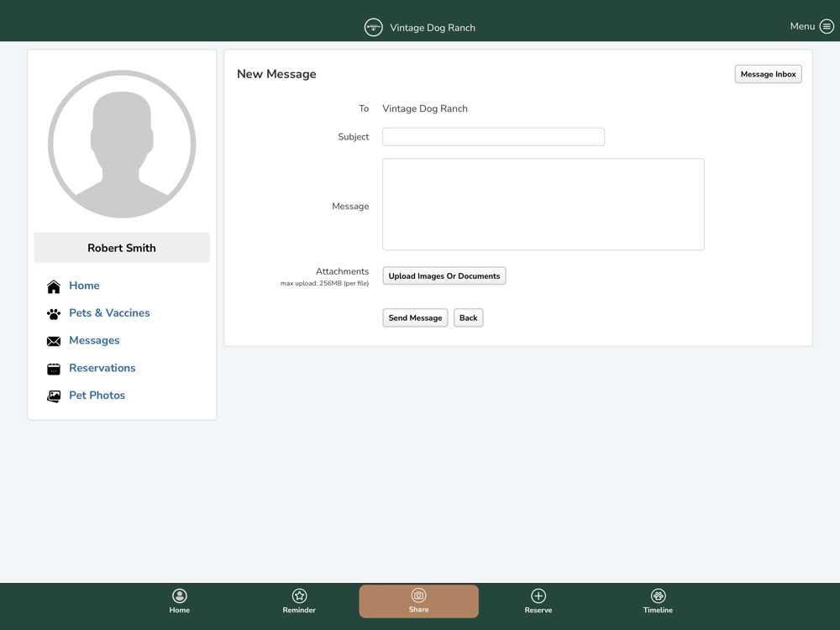Select the Timeline tab label

(x=658, y=610)
